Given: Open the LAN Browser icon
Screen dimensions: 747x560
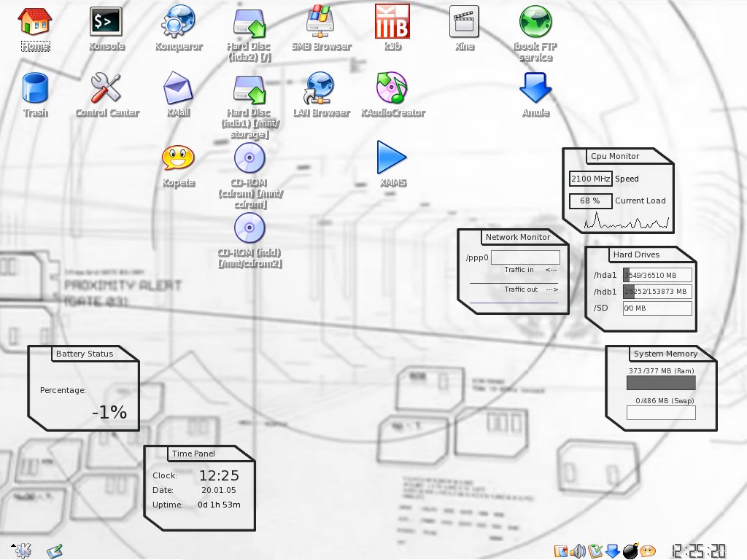Looking at the screenshot, I should (x=320, y=87).
